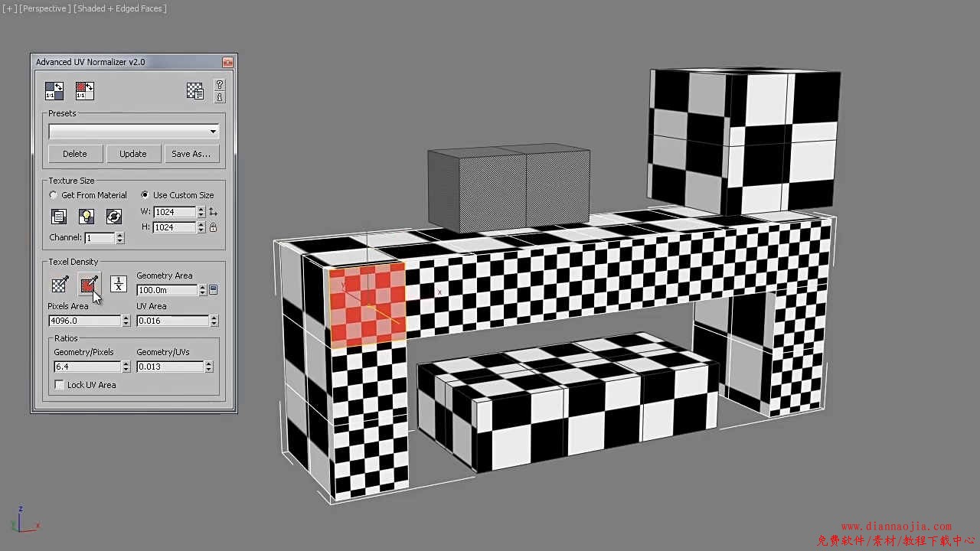Viewport: 980px width, 551px height.
Task: Click the light bulb icon in Texture Size
Action: 86,217
